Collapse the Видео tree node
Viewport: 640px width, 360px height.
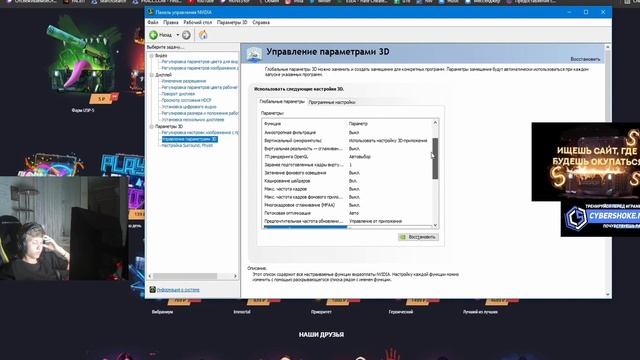tap(151, 56)
